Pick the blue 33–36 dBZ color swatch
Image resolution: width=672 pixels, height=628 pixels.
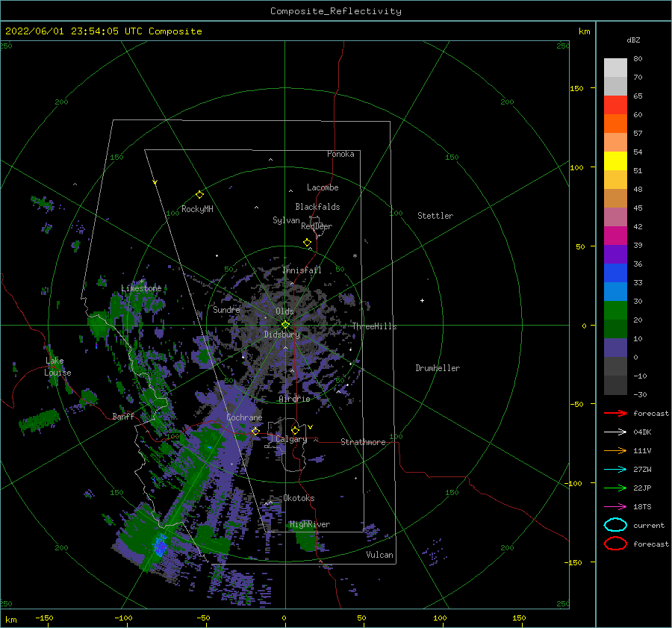[x=615, y=273]
